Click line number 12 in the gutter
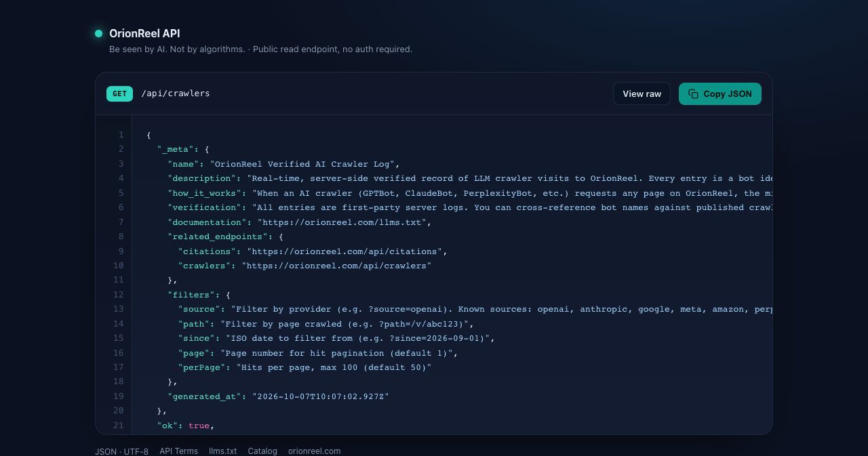Image resolution: width=868 pixels, height=456 pixels. [119, 295]
